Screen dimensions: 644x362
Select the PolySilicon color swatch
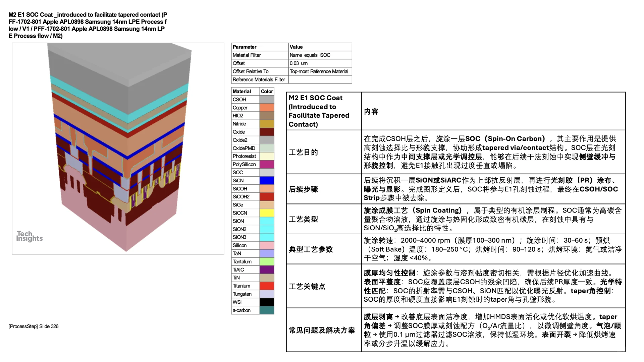pyautogui.click(x=267, y=164)
